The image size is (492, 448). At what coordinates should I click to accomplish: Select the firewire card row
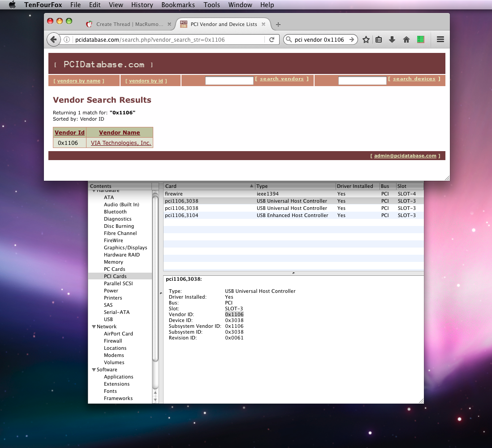coord(293,194)
